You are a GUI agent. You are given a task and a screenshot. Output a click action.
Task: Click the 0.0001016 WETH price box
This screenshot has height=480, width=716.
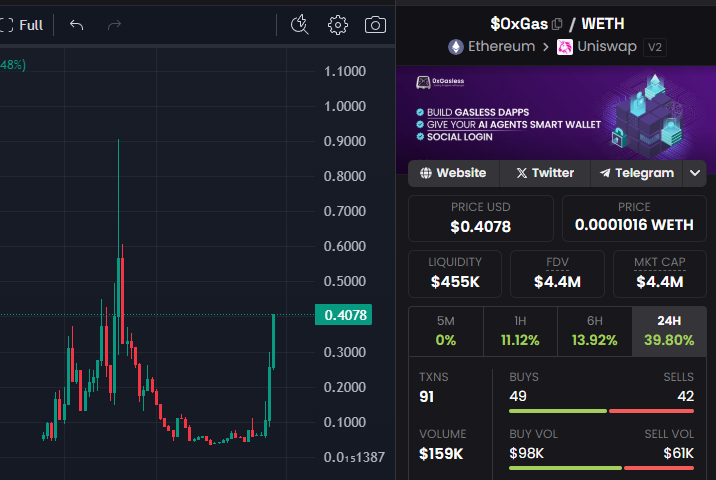[x=634, y=218]
